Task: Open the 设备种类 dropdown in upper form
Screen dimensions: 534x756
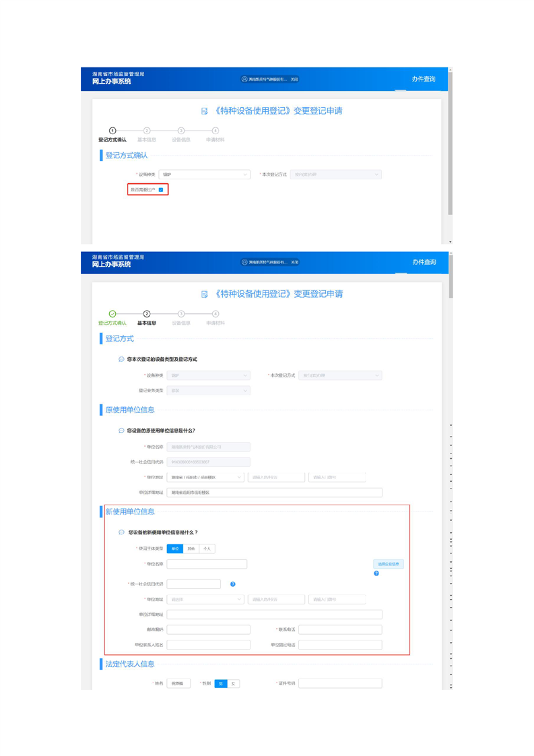Action: click(205, 175)
